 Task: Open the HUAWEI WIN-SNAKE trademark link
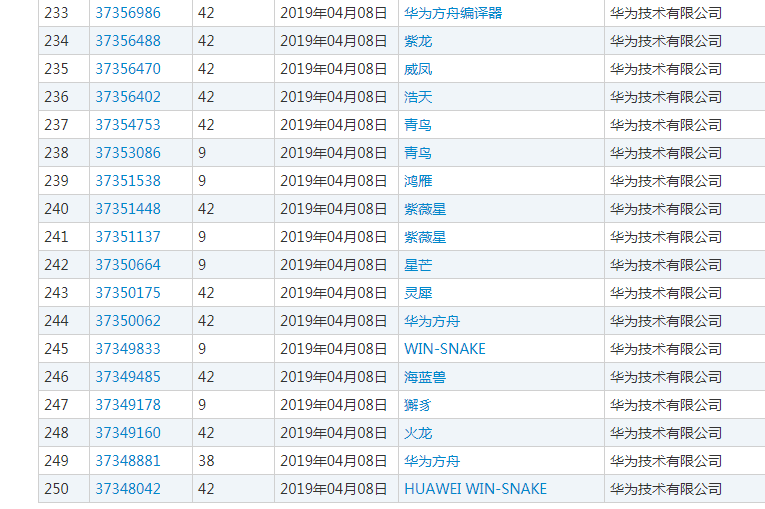(x=475, y=489)
